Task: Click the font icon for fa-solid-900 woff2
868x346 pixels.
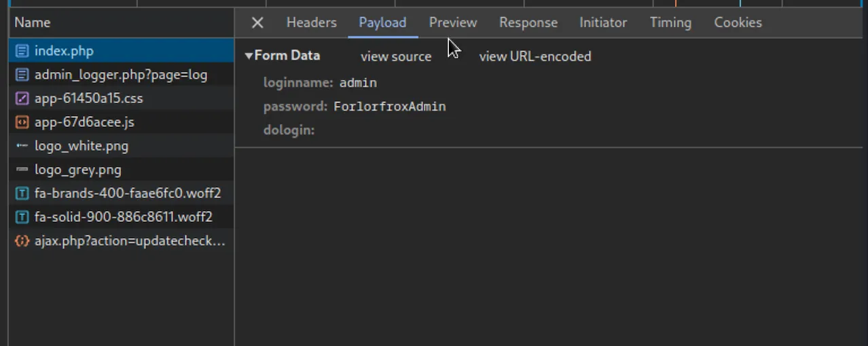Action: [x=22, y=217]
